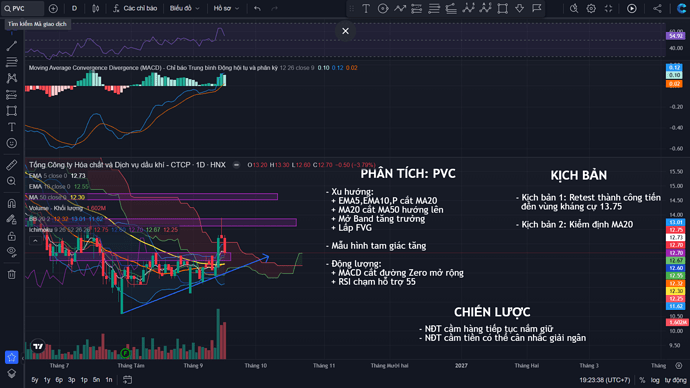Image resolution: width=690 pixels, height=388 pixels.
Task: Remove drawings with trash icon
Action: click(x=12, y=274)
